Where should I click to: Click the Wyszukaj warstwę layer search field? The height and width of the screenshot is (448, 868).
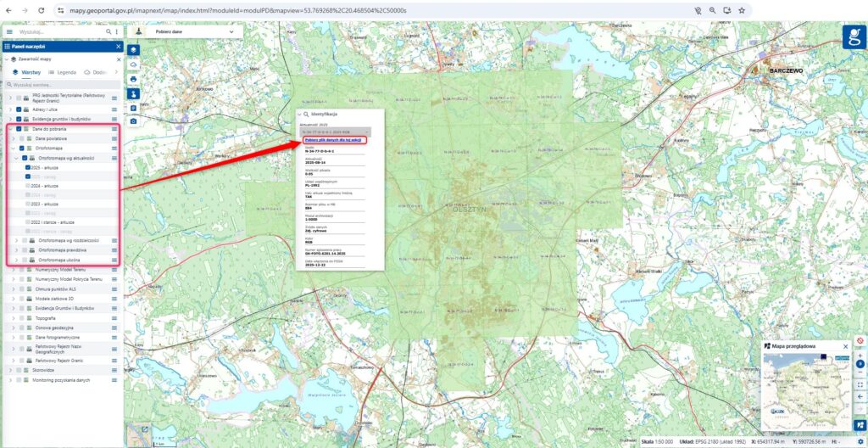coord(59,85)
